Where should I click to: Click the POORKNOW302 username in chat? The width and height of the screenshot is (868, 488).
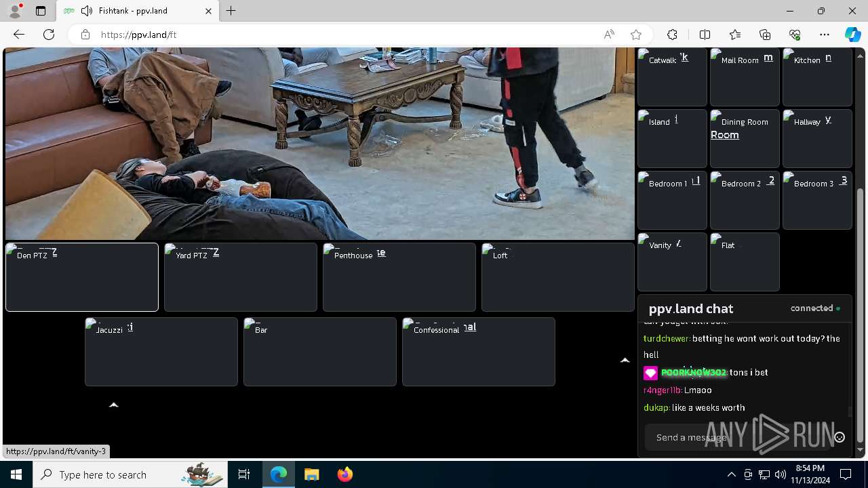click(x=694, y=372)
